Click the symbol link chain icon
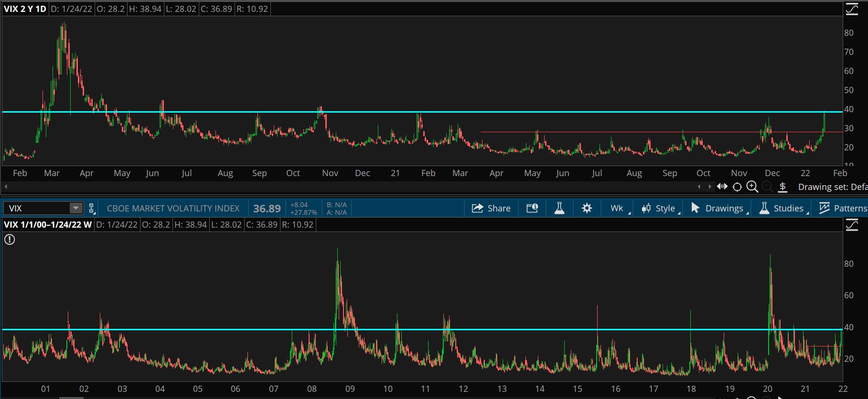 pos(92,209)
